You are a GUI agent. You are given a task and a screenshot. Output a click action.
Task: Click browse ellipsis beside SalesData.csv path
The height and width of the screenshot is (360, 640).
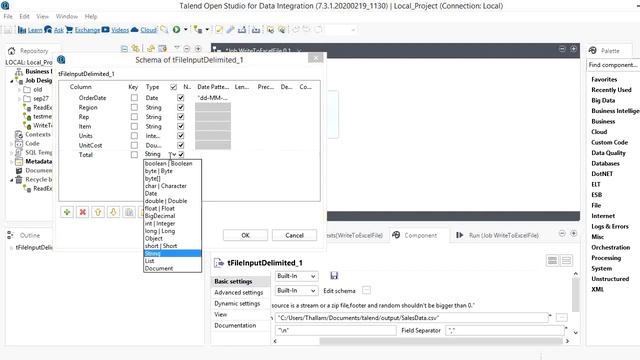(x=562, y=318)
